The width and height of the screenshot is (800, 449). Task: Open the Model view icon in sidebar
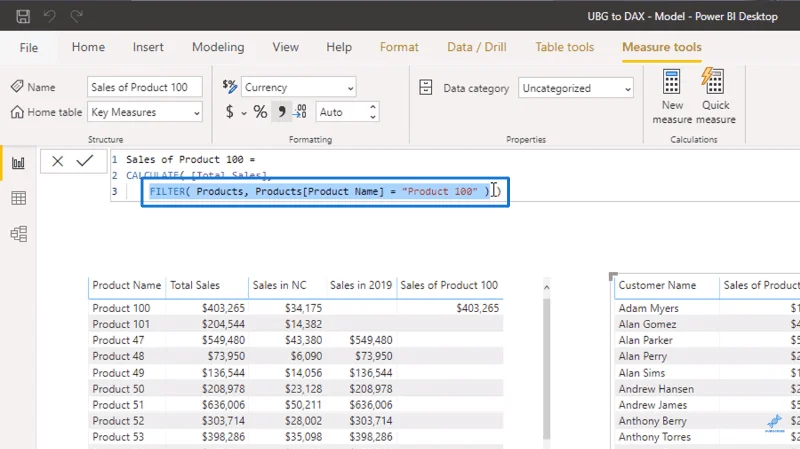pos(18,234)
